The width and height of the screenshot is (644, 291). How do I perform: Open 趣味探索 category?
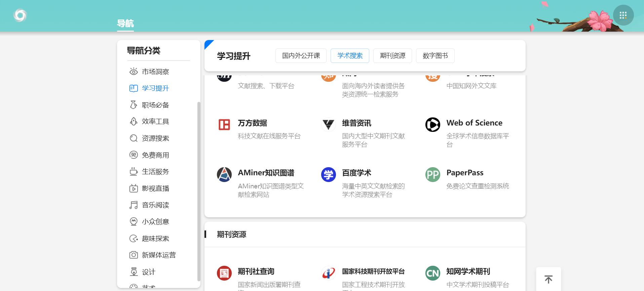tap(155, 239)
